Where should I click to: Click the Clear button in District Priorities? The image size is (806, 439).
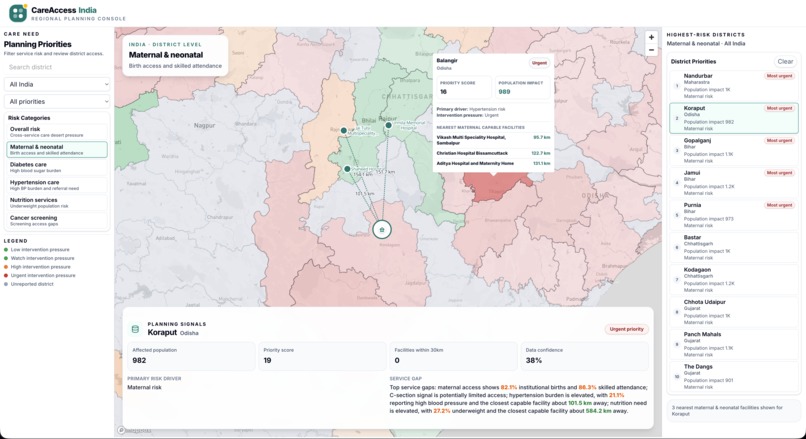pos(785,62)
